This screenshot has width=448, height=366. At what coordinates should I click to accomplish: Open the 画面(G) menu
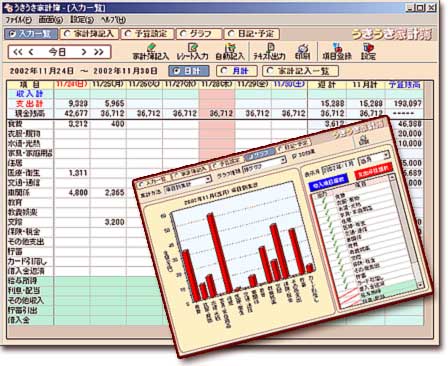point(51,20)
